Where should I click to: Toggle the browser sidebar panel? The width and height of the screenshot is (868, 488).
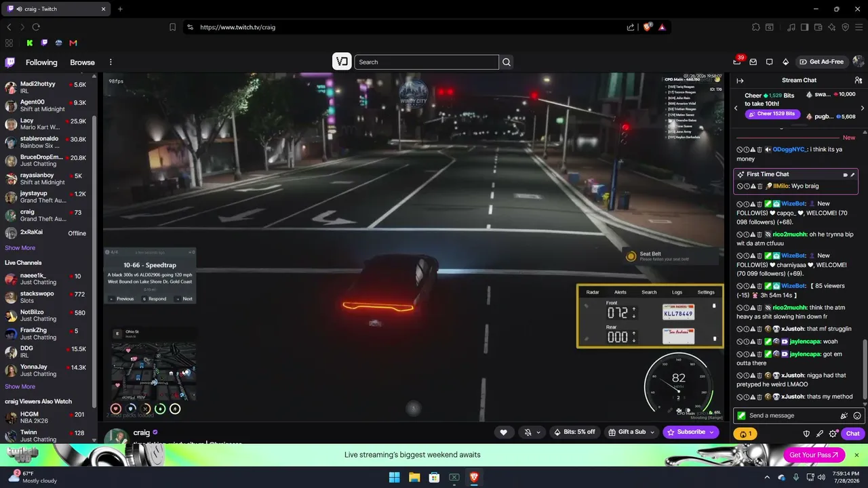(804, 27)
